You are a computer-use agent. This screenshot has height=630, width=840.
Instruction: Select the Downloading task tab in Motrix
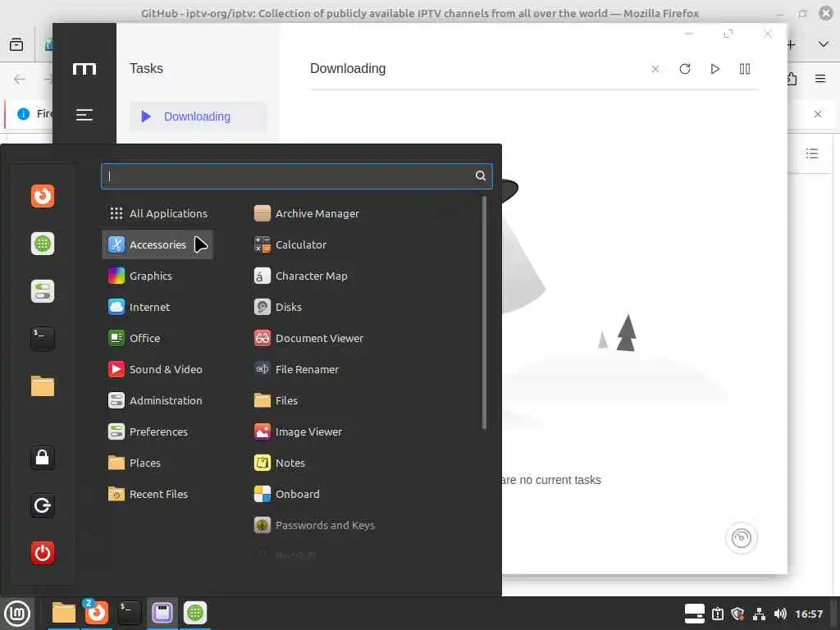point(198,116)
